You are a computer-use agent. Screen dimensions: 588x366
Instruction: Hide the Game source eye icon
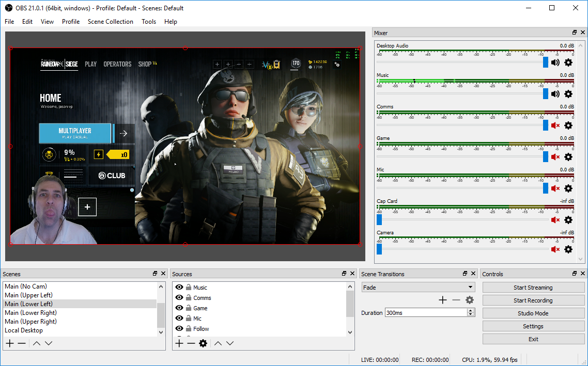(x=179, y=308)
